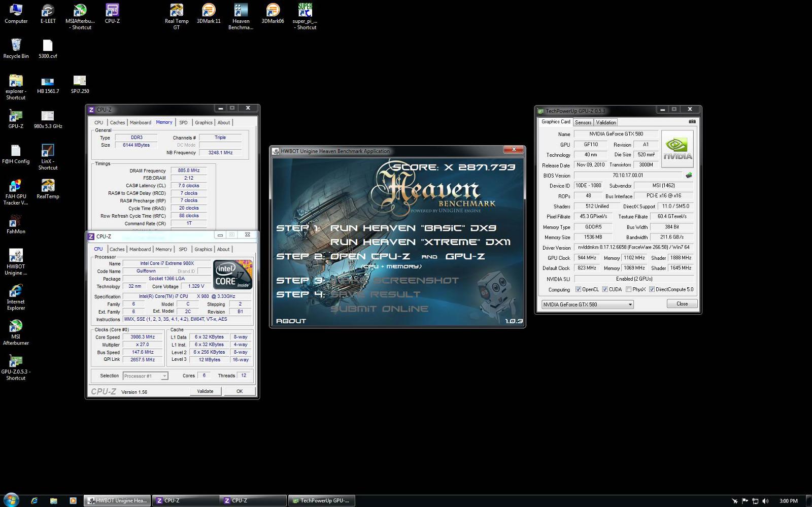This screenshot has height=507, width=812.
Task: Switch to Memory tab in lower CPU-Z
Action: (x=163, y=249)
